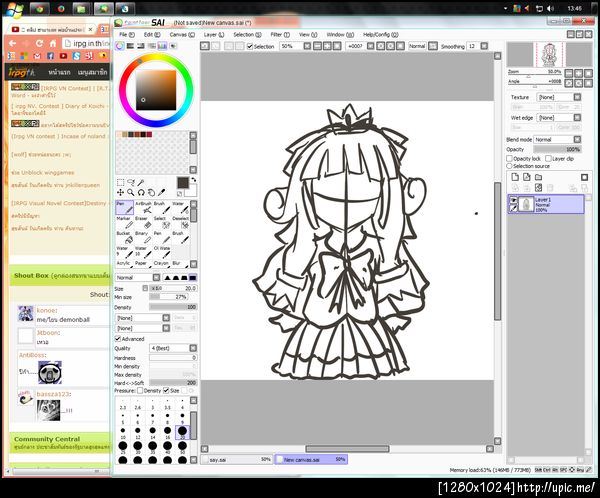Show the color wheel panel

point(120,46)
